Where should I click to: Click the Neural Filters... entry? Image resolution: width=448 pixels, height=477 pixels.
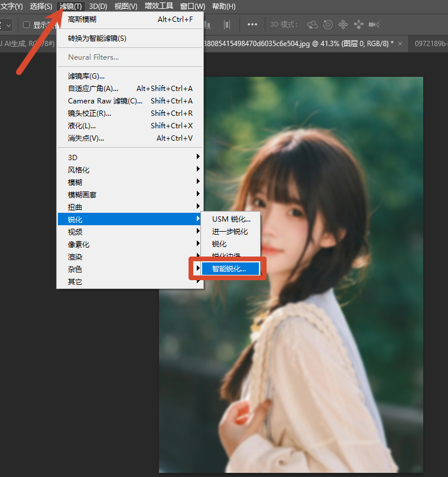pos(130,57)
